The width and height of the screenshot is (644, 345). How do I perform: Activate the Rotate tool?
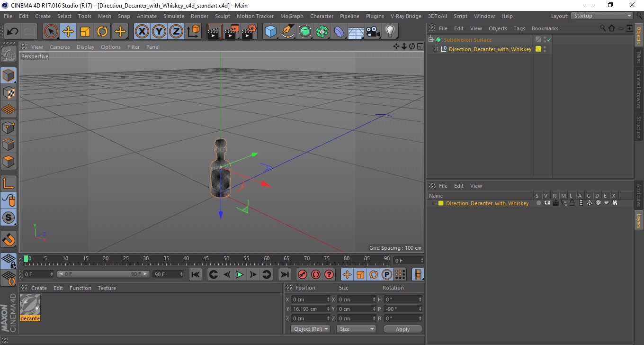tap(102, 32)
